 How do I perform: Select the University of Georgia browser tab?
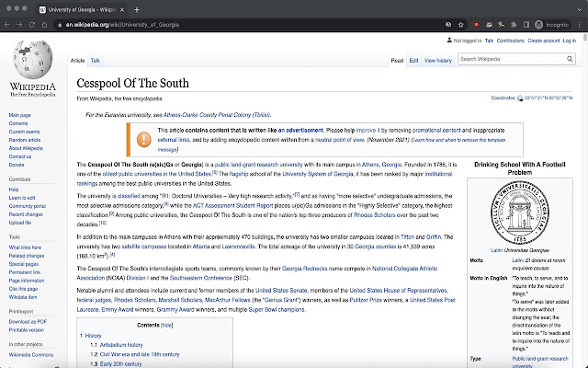(82, 10)
